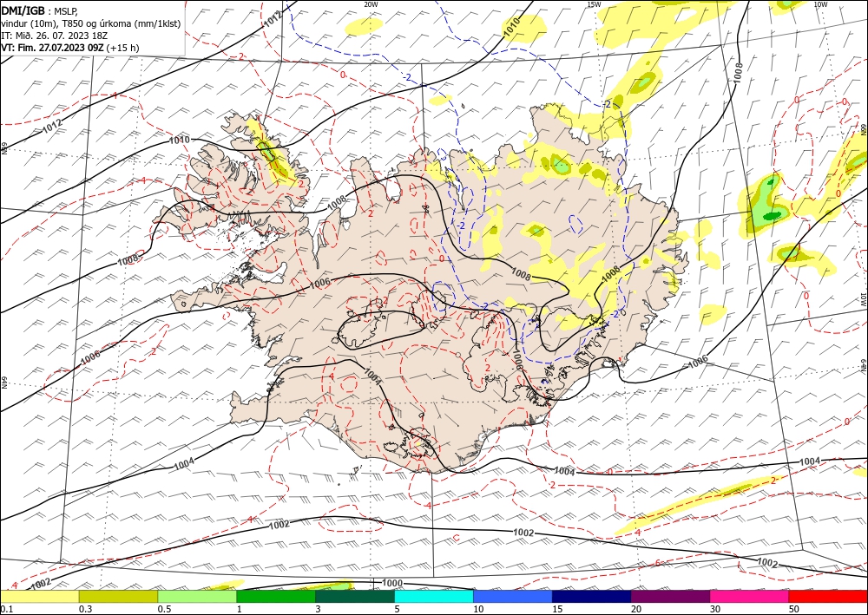
Task: Pick the dark green 3–5 legend swatch
Action: pos(355,596)
